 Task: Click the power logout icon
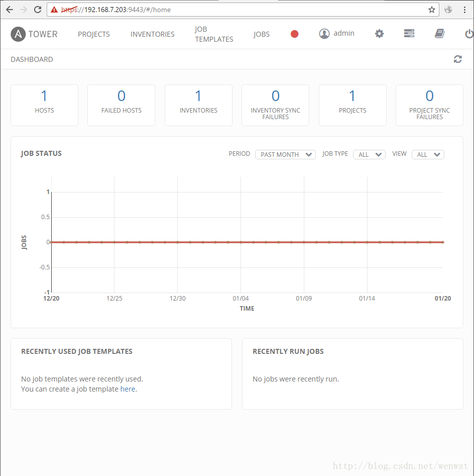coord(469,34)
